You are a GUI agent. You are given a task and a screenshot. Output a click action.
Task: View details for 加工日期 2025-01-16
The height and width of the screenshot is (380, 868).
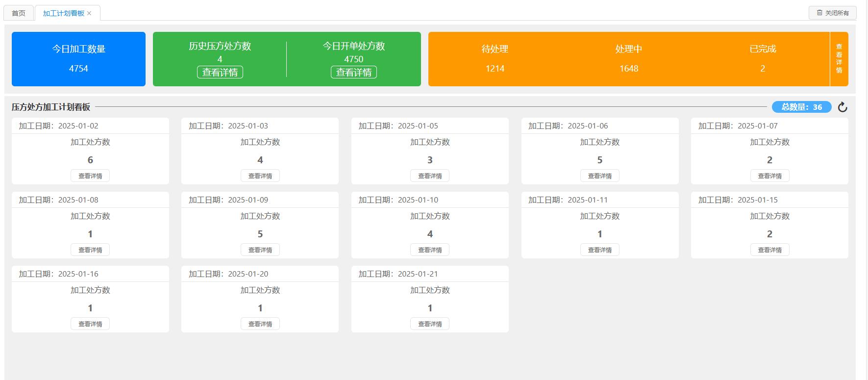[x=90, y=324]
